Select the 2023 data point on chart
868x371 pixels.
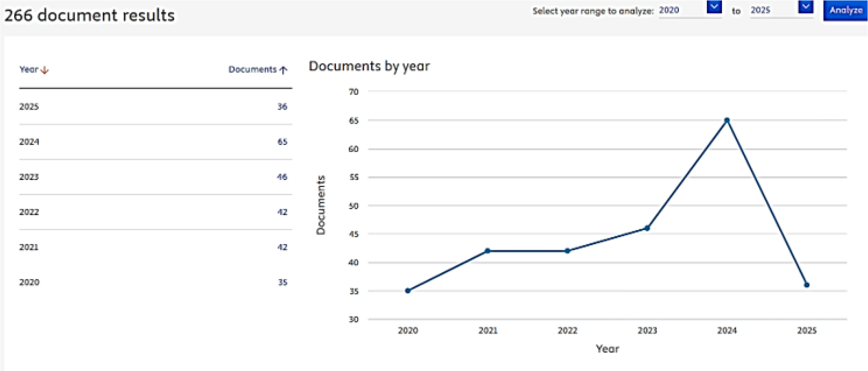point(647,228)
